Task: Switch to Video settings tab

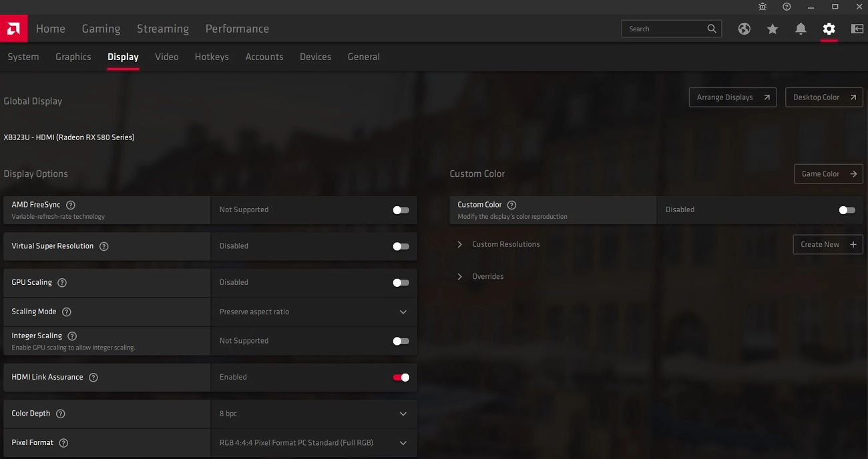Action: coord(167,57)
